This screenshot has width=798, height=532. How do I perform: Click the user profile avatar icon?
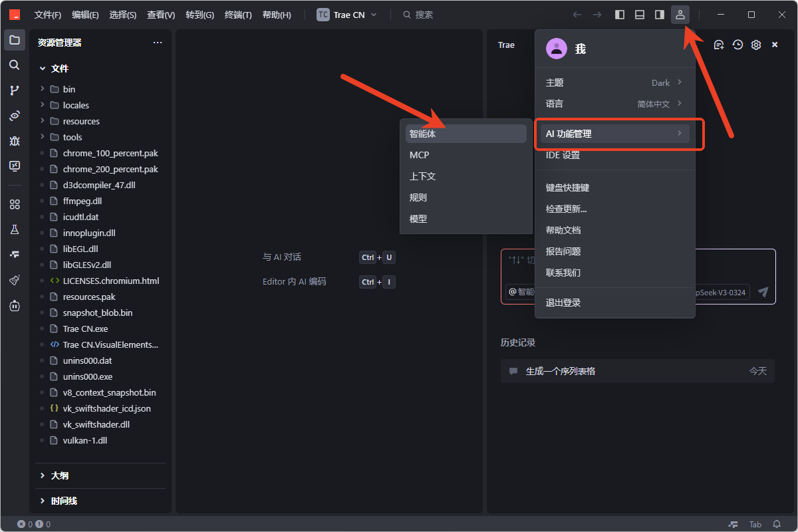pyautogui.click(x=680, y=15)
